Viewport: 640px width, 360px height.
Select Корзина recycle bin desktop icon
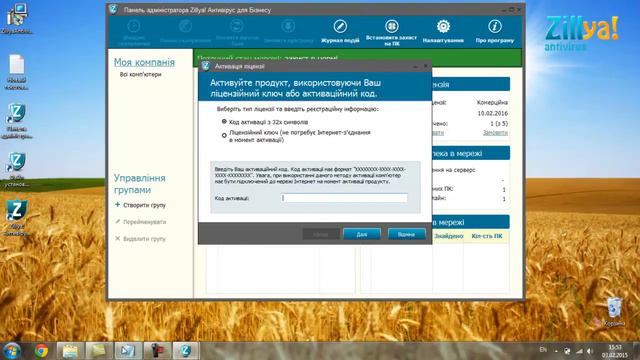tap(614, 312)
